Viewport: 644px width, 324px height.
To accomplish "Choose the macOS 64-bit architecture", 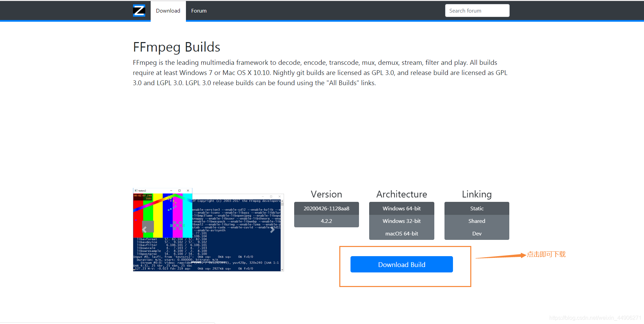I will tap(401, 233).
